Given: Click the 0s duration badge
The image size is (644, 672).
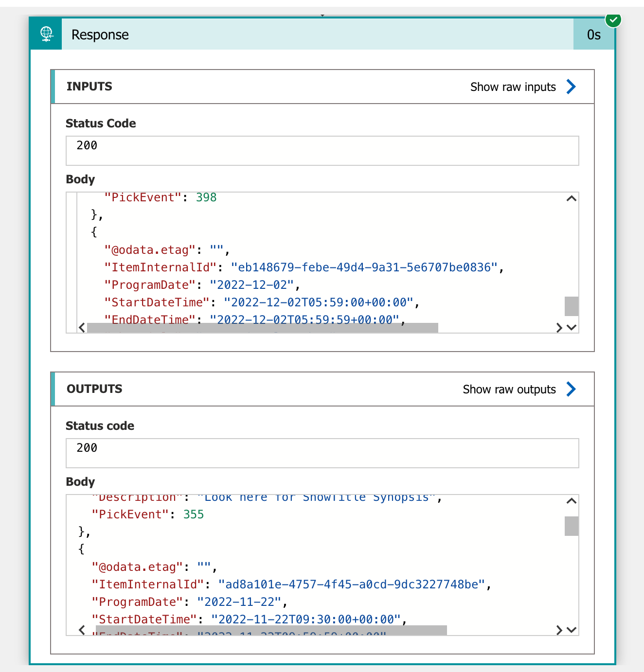Looking at the screenshot, I should click(594, 35).
